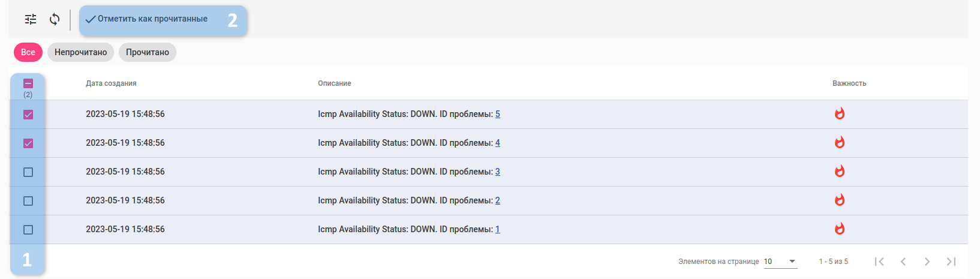Image resolution: width=980 pixels, height=279 pixels.
Task: Show the Непрочитано filter tab
Action: [x=81, y=52]
